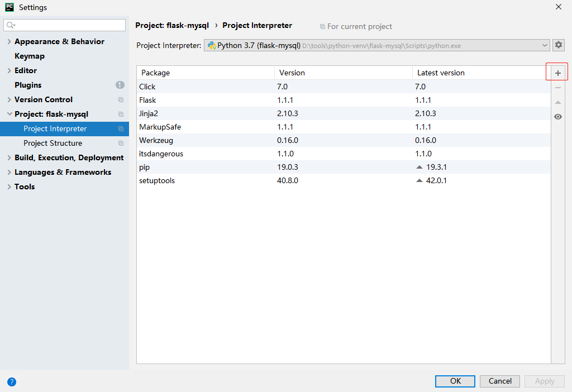Select Plugins in the settings tree

(x=28, y=85)
